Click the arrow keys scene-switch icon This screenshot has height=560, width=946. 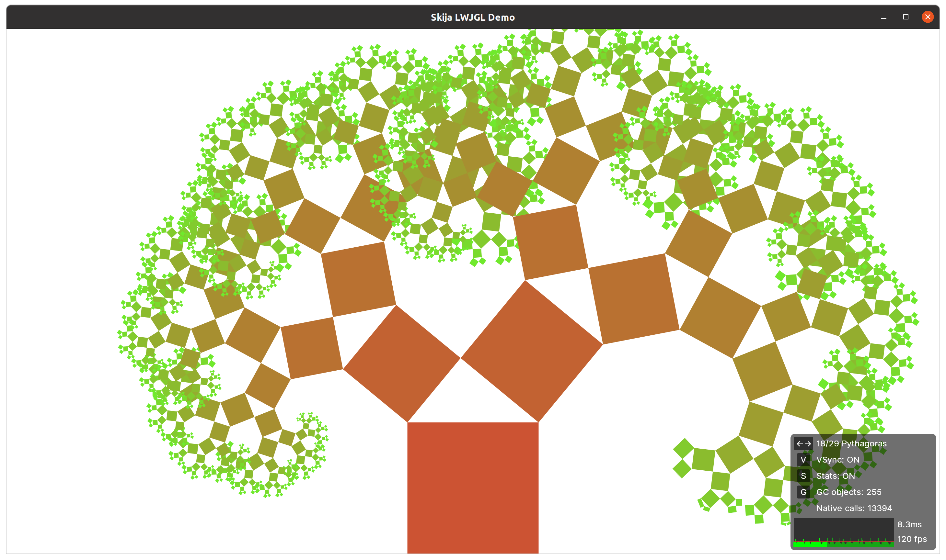(803, 443)
